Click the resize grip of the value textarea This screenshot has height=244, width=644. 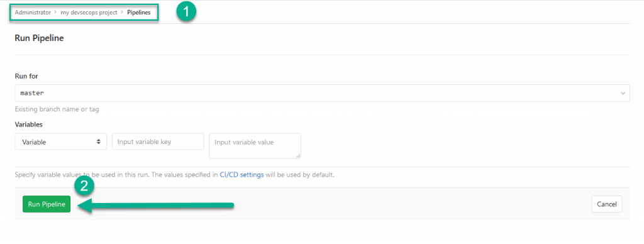pyautogui.click(x=298, y=156)
